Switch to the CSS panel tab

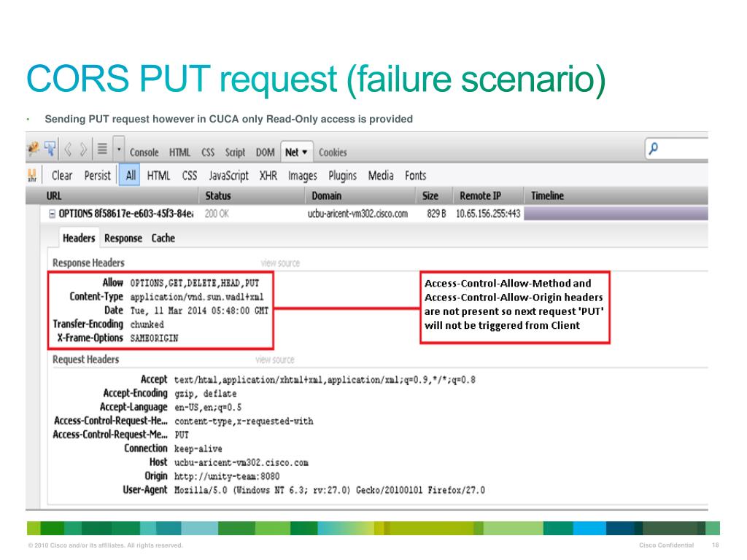(x=208, y=152)
